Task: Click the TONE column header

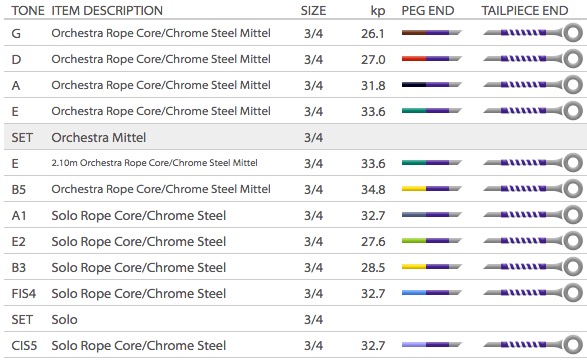Action: click(x=28, y=10)
